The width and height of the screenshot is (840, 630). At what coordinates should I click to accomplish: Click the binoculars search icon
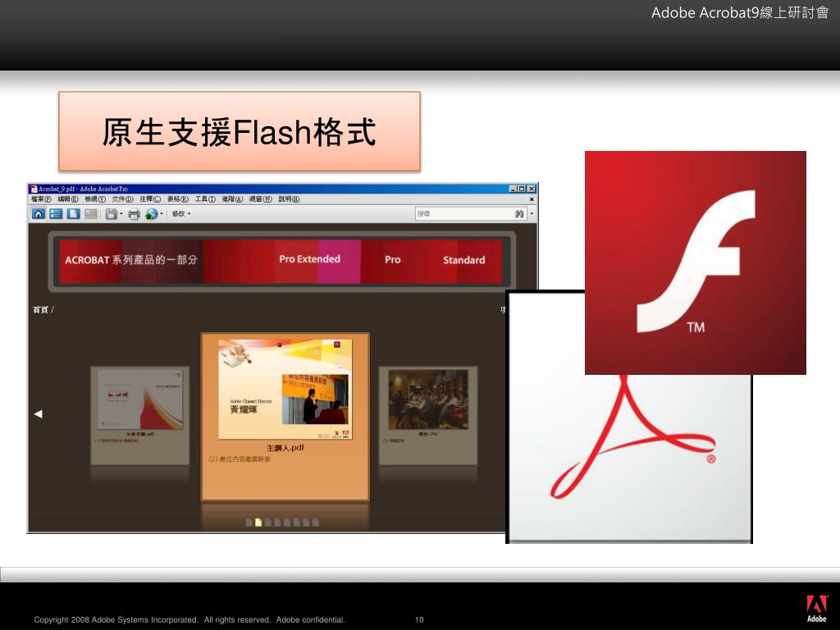point(519,214)
